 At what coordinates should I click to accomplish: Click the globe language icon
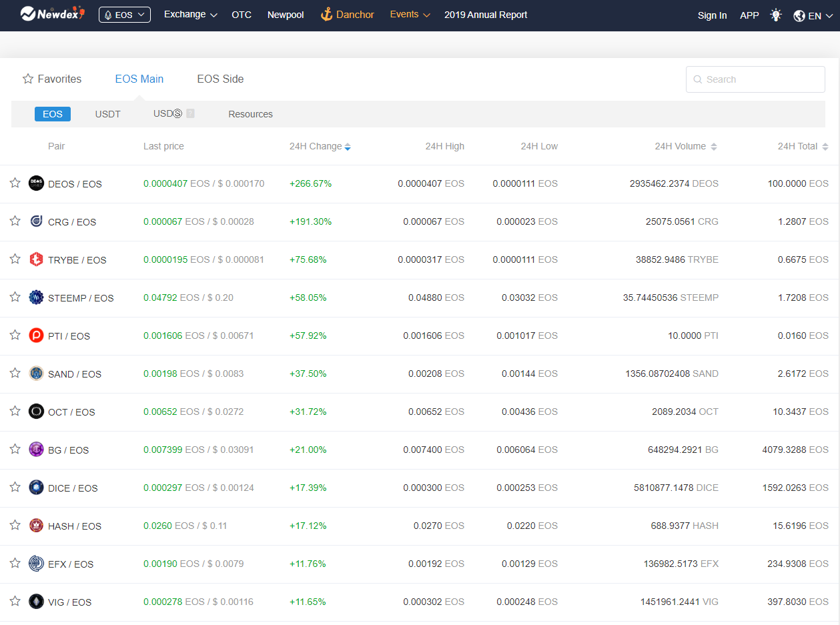[799, 15]
